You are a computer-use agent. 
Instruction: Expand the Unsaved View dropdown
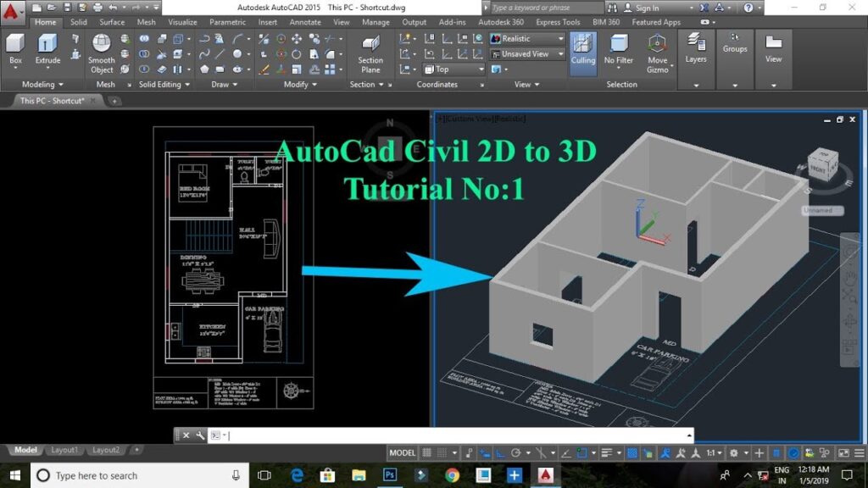526,54
